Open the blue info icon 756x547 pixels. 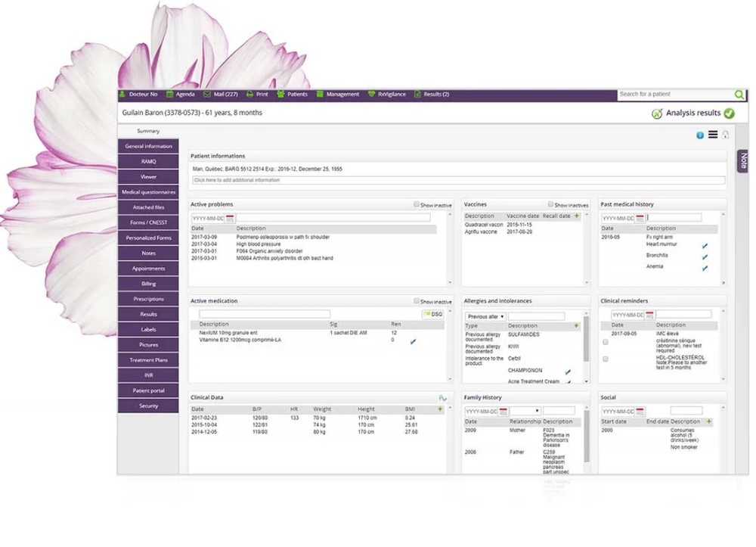pyautogui.click(x=699, y=135)
